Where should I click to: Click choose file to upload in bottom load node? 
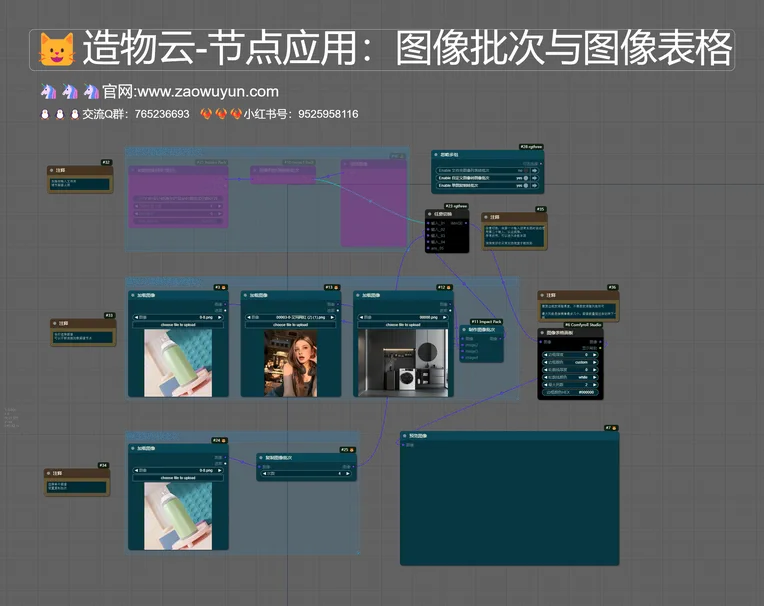click(178, 478)
